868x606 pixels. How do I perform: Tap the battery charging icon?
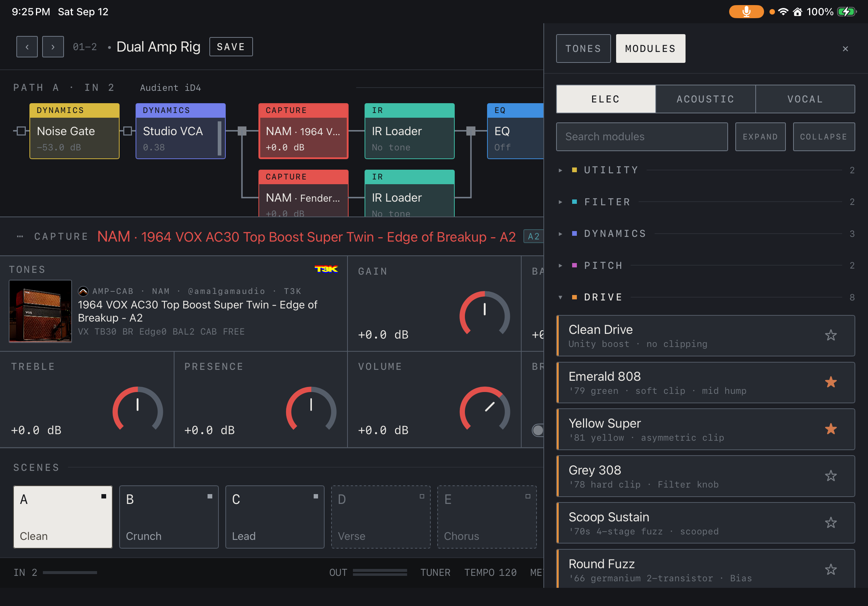pyautogui.click(x=846, y=12)
